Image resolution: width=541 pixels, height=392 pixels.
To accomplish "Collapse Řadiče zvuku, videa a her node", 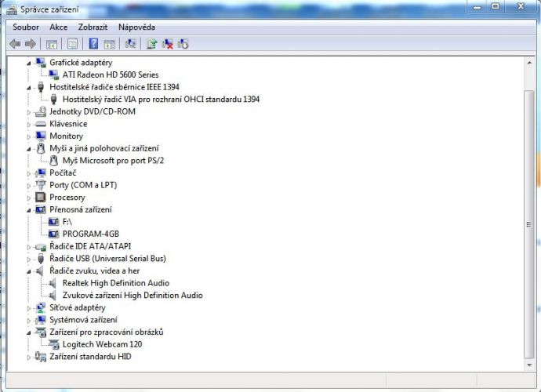I will coord(29,271).
